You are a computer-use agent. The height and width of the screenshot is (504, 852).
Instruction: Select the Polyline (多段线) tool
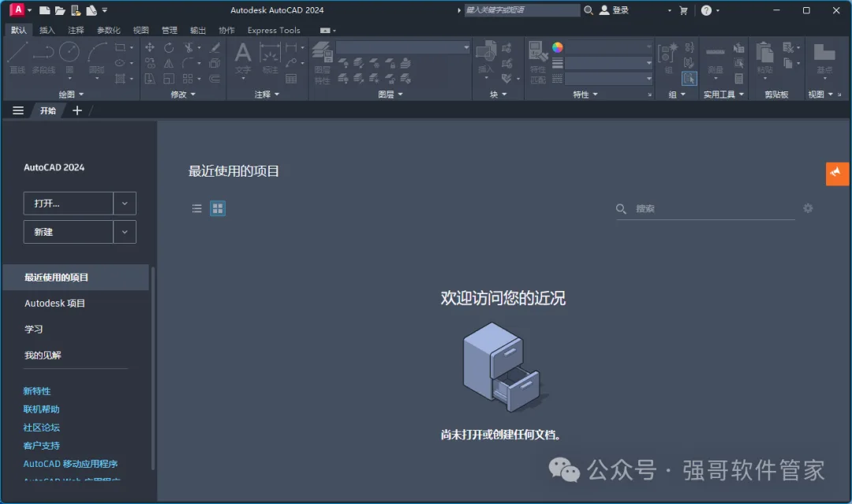tap(43, 58)
